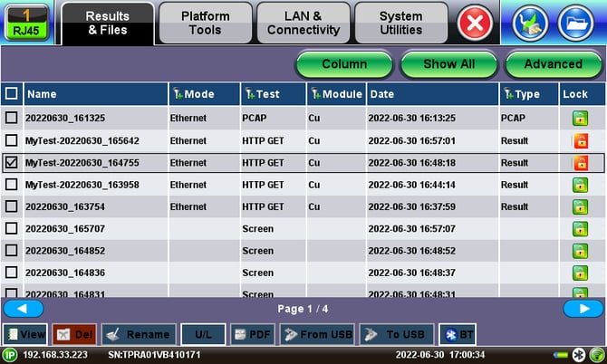This screenshot has width=607, height=364.
Task: Check the box for MyTest-20220630_163958
Action: [11, 185]
